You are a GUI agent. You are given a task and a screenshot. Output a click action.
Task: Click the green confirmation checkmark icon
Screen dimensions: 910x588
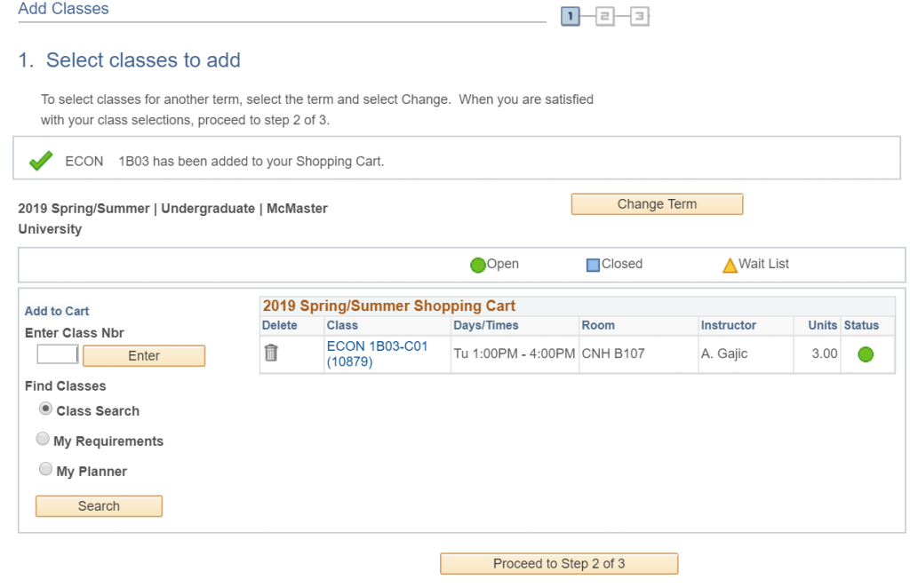[x=41, y=161]
